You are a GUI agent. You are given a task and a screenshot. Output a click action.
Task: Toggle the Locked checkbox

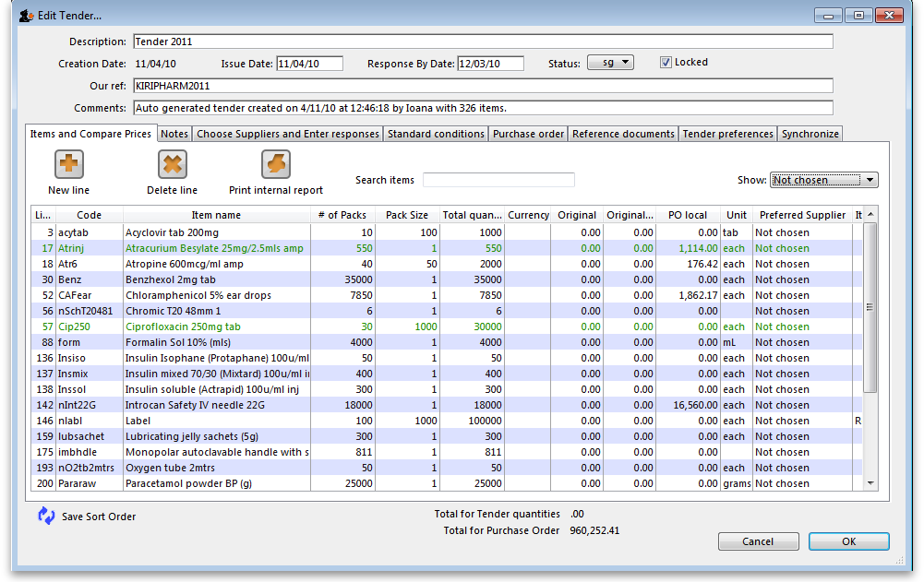[x=666, y=63]
